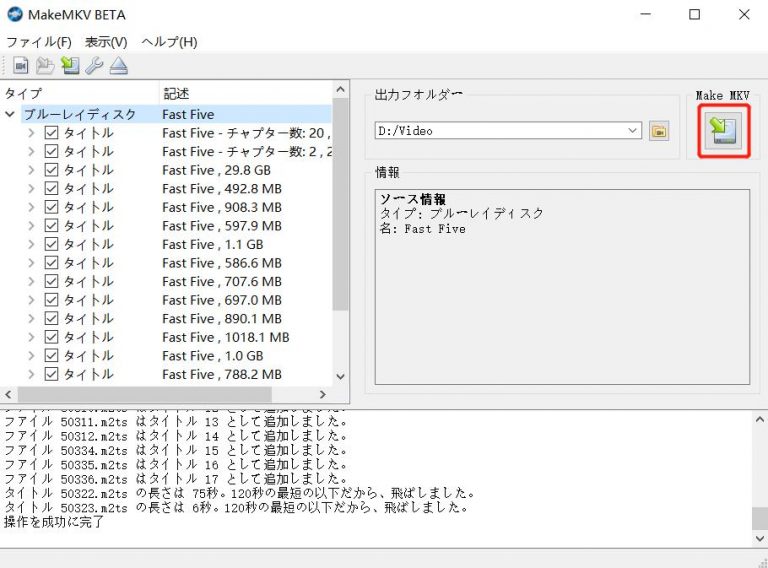Open the ヘルプ(H) menu
This screenshot has width=768, height=568.
coord(169,42)
